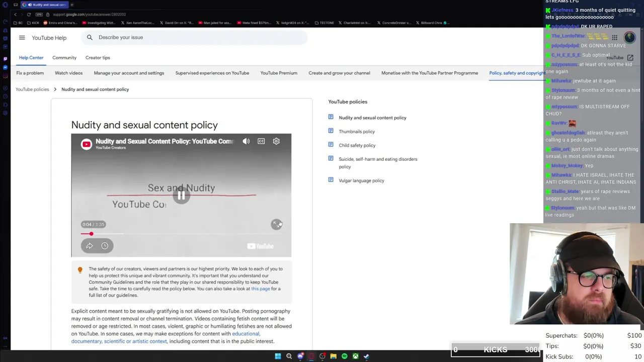This screenshot has height=362, width=644.
Task: Open the Google account profile avatar
Action: click(x=629, y=38)
